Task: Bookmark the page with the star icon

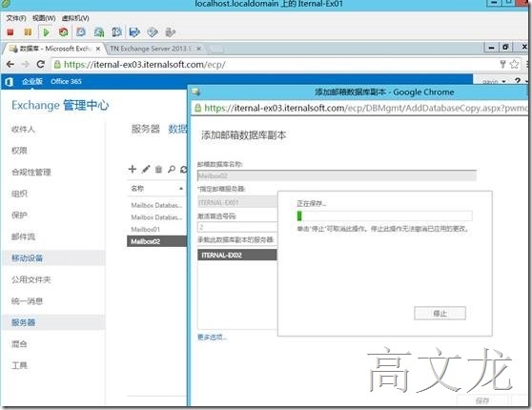Action: 514,64
